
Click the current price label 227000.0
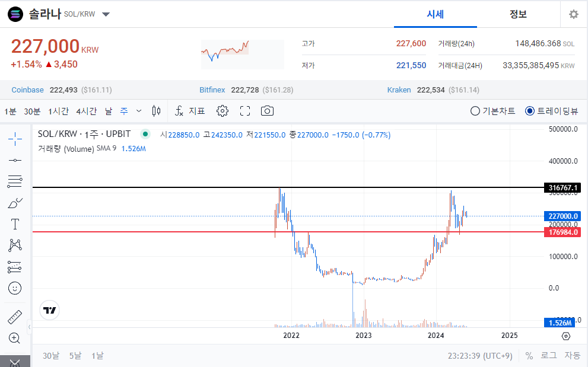pyautogui.click(x=562, y=216)
